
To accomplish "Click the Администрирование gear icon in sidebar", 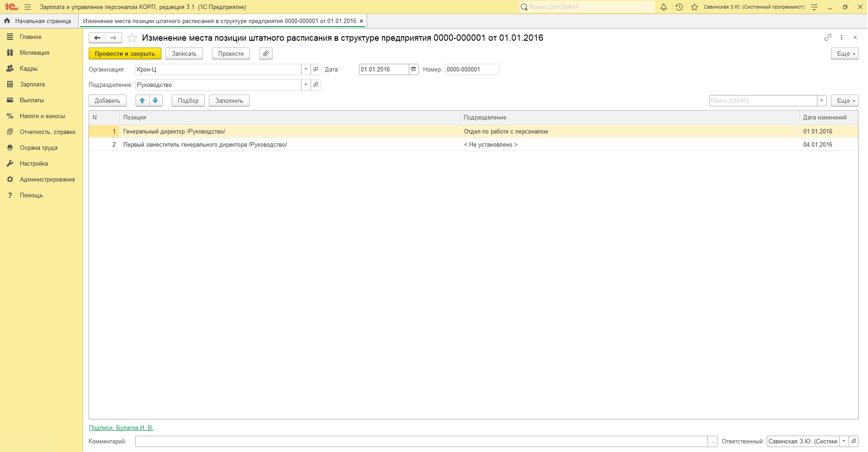I will click(10, 179).
